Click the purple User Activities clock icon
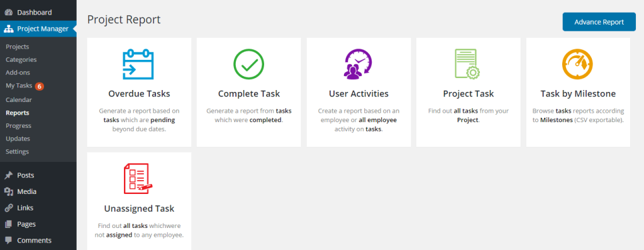 [x=358, y=64]
